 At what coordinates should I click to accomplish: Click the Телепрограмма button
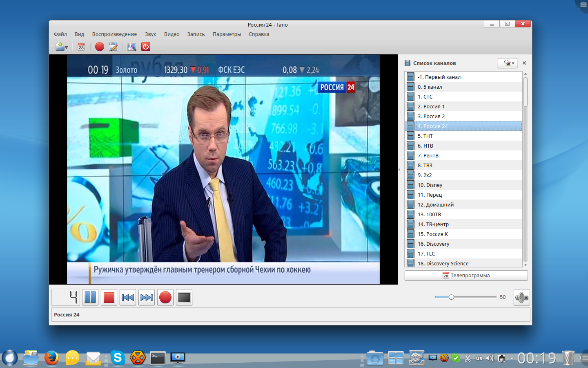[466, 276]
